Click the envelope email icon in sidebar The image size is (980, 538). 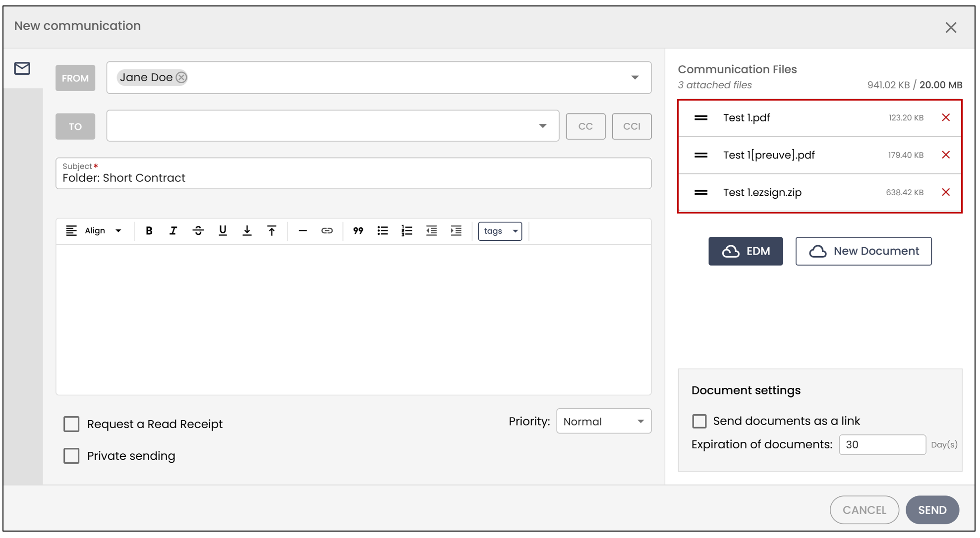click(22, 68)
